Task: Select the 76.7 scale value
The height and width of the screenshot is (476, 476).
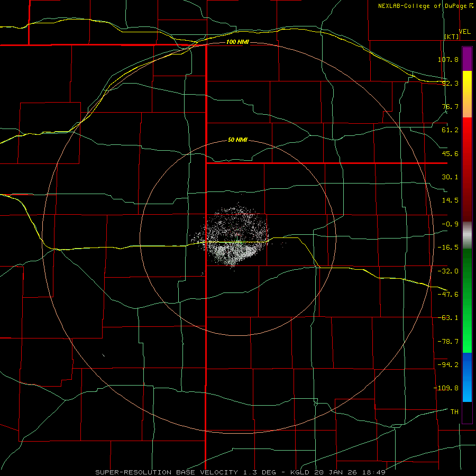Action: 450,106
